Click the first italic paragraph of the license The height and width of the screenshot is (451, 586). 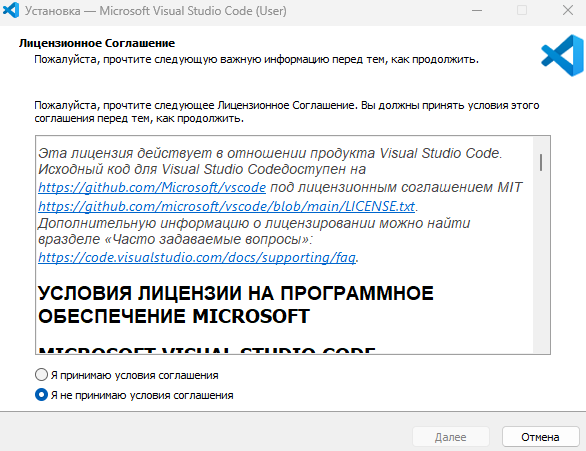270,161
